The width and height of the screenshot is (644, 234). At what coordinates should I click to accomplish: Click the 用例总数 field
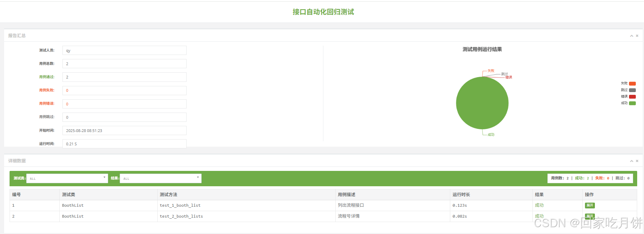click(x=125, y=64)
